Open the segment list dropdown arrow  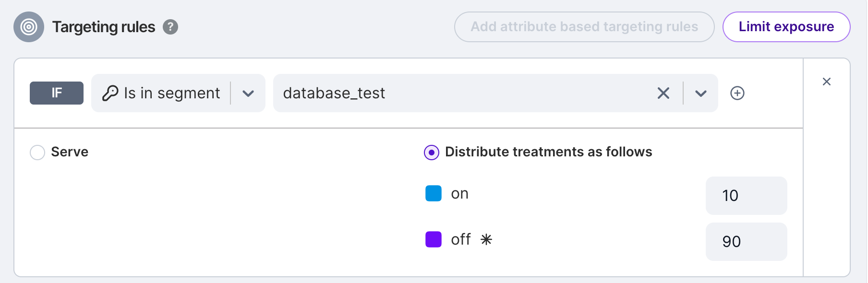click(701, 94)
